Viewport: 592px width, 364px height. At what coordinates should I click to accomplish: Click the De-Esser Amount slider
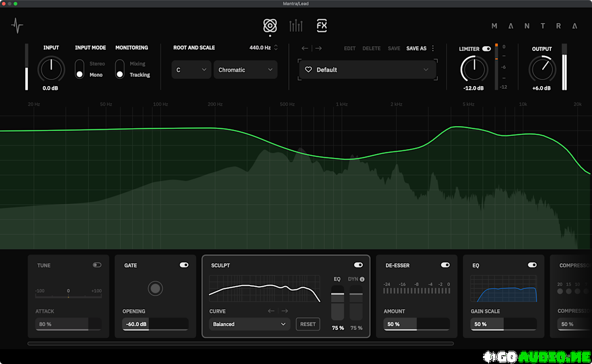(x=416, y=324)
